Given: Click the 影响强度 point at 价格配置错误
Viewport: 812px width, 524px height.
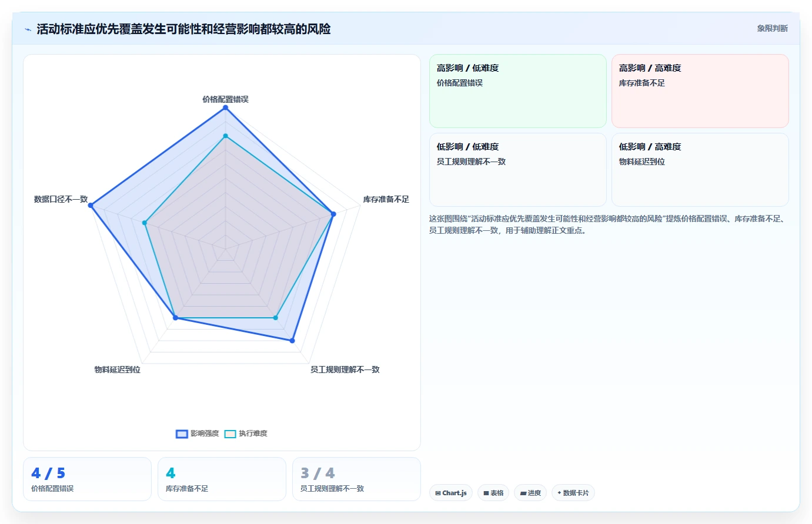Looking at the screenshot, I should pyautogui.click(x=225, y=108).
